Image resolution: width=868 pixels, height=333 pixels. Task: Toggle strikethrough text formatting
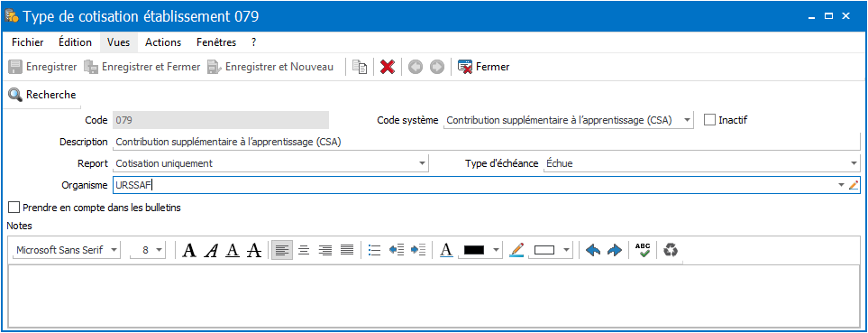(x=254, y=251)
